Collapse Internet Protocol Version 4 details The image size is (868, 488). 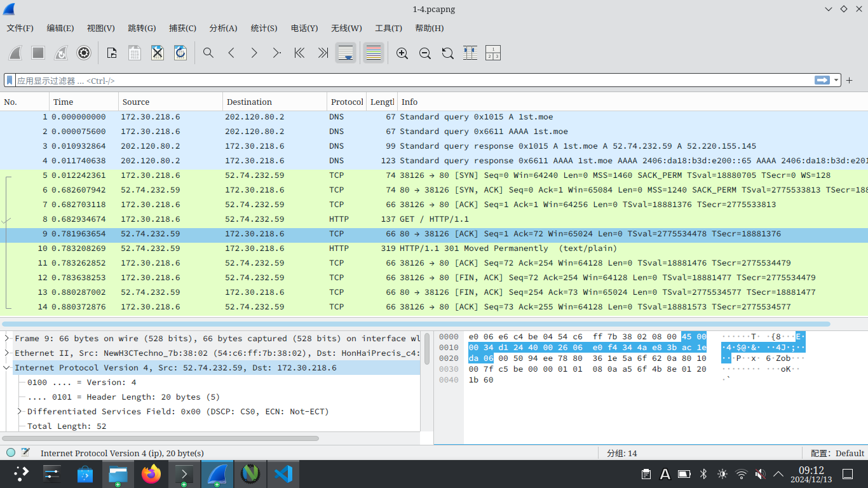click(x=8, y=367)
